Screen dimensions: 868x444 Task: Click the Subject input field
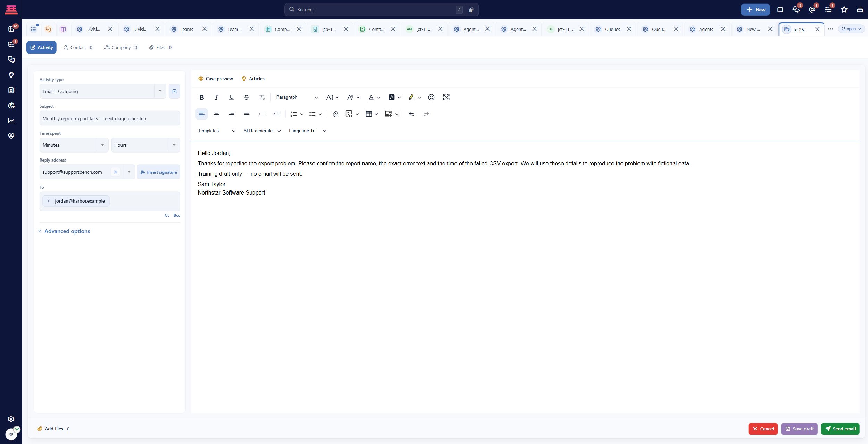pyautogui.click(x=110, y=118)
